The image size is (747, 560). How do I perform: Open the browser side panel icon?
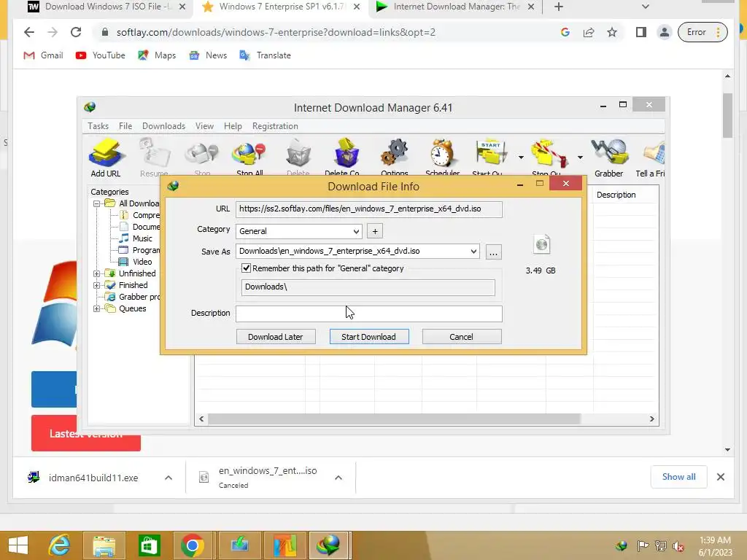click(x=640, y=32)
